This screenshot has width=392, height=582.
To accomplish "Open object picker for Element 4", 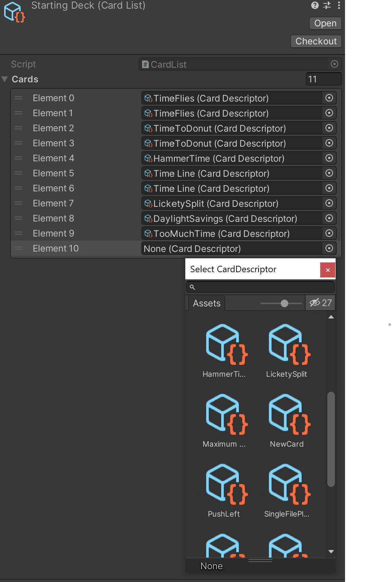I will coord(329,158).
